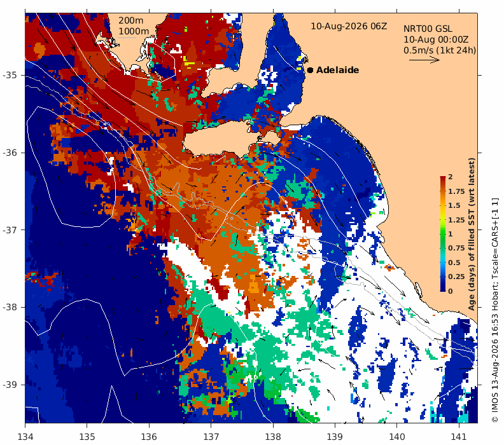Viewport: 504px width, 445px height.
Task: Click the colorbar tick label 1.75
Action: pyautogui.click(x=456, y=191)
